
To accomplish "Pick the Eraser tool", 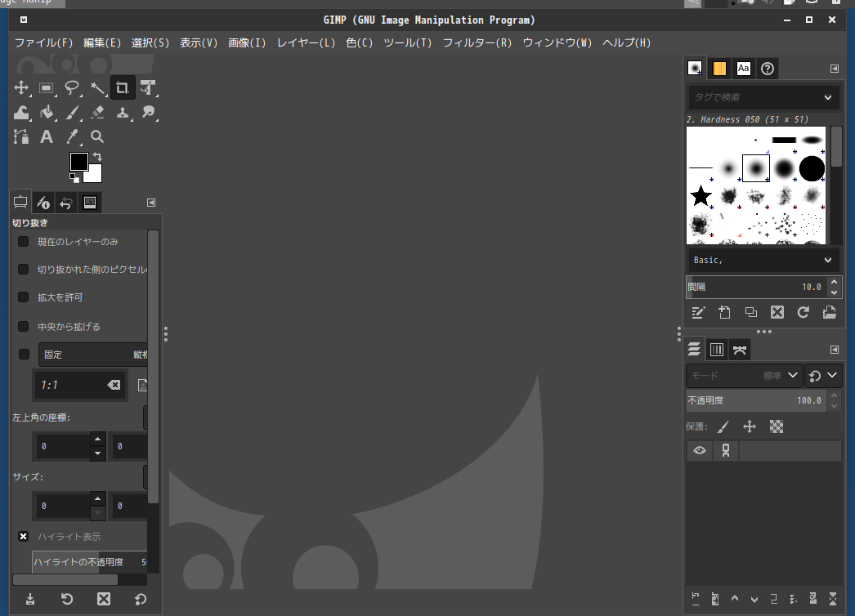I will pyautogui.click(x=97, y=113).
